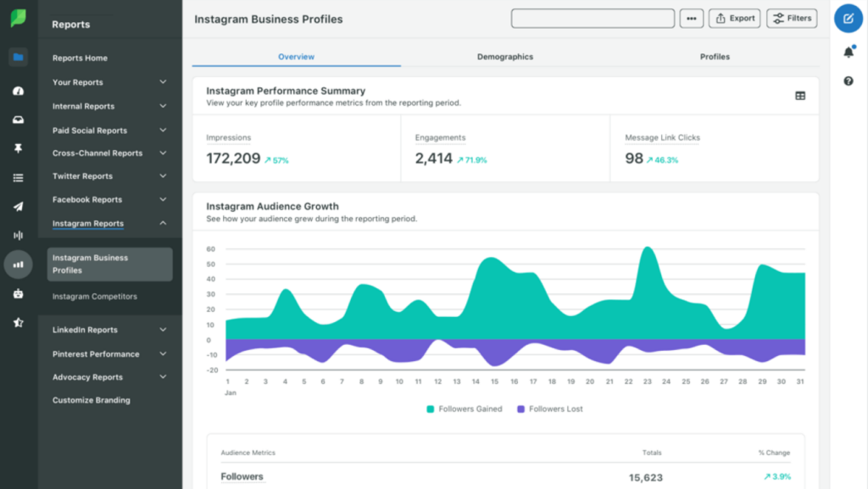The height and width of the screenshot is (489, 868).
Task: Toggle Followers Gained legend series
Action: [x=464, y=408]
